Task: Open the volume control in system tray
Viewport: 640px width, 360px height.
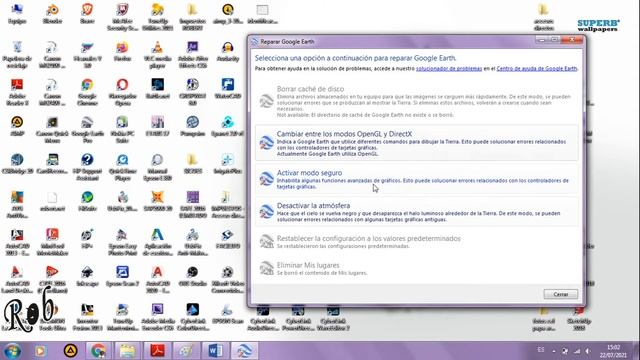Action: 588,351
